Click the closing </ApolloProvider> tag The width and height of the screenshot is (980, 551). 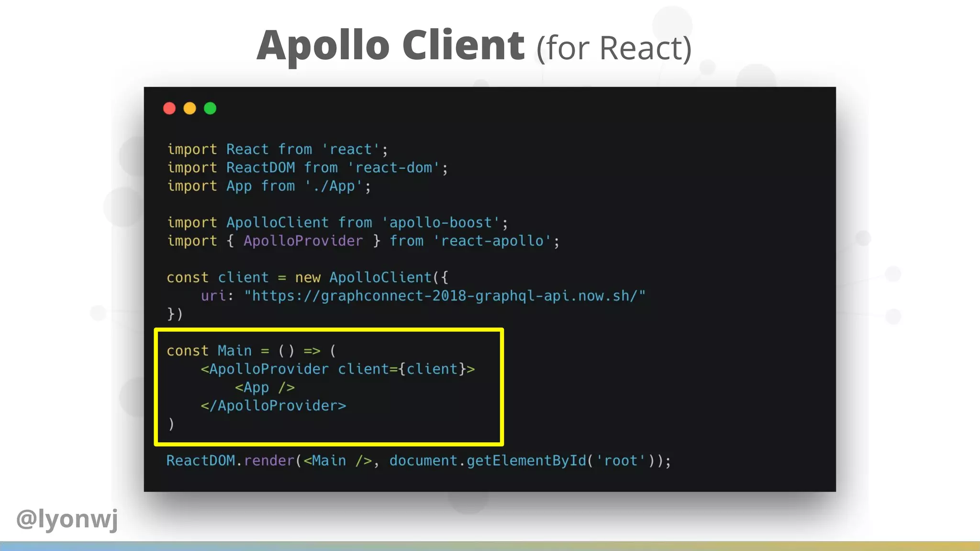click(x=273, y=406)
